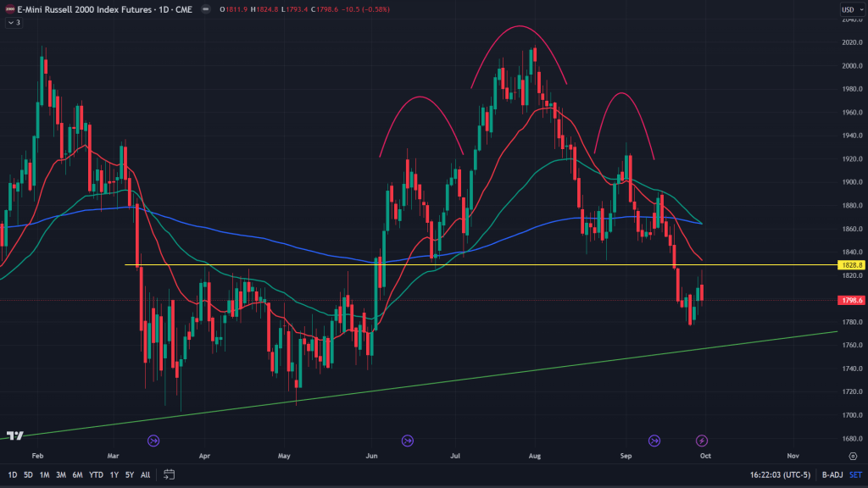The width and height of the screenshot is (868, 488).
Task: Click the market status indicator dot
Action: click(x=207, y=9)
